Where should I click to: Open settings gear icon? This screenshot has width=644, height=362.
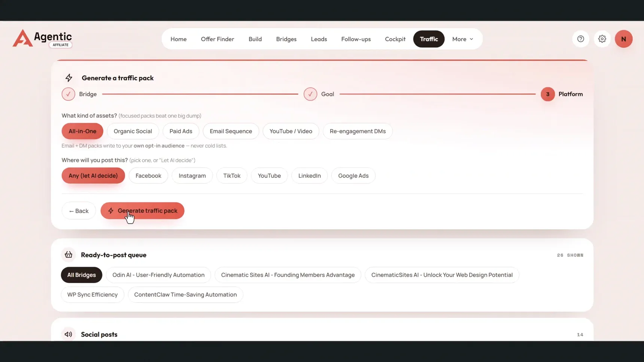602,39
